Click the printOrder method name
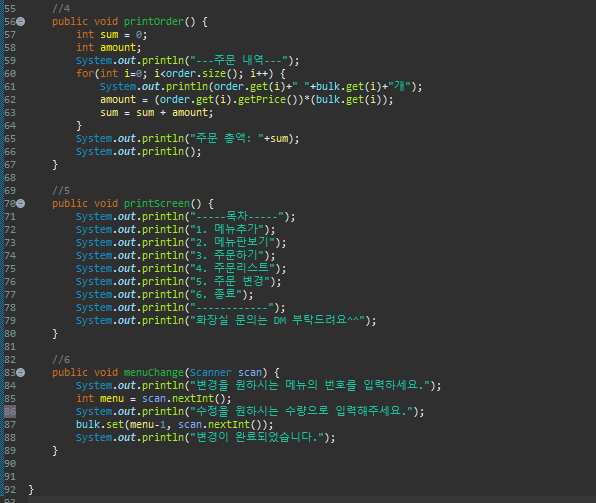Screen dimensions: 596x503 pos(154,22)
